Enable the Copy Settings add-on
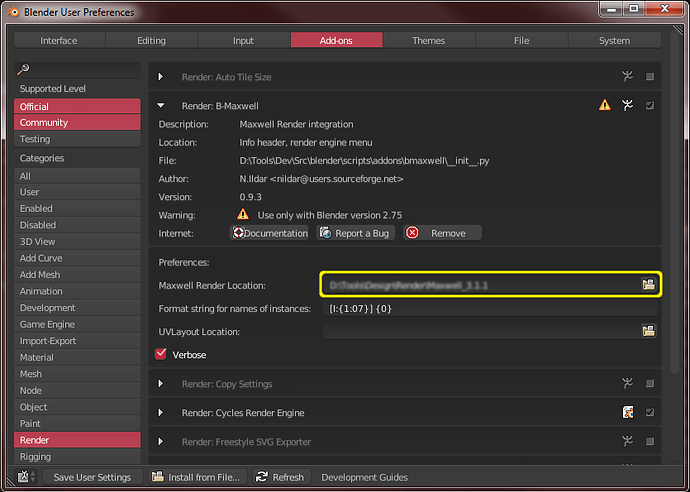Screen dimensions: 690x492 coord(650,383)
